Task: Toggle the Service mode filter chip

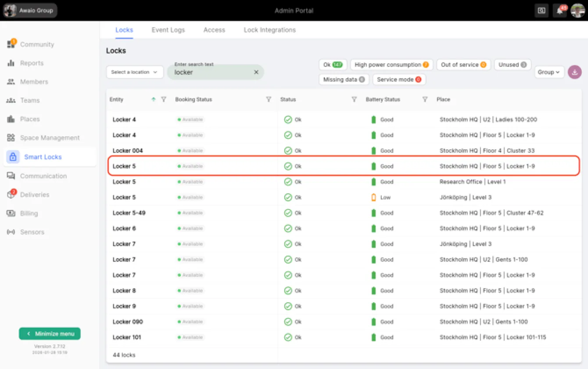Action: (x=399, y=80)
